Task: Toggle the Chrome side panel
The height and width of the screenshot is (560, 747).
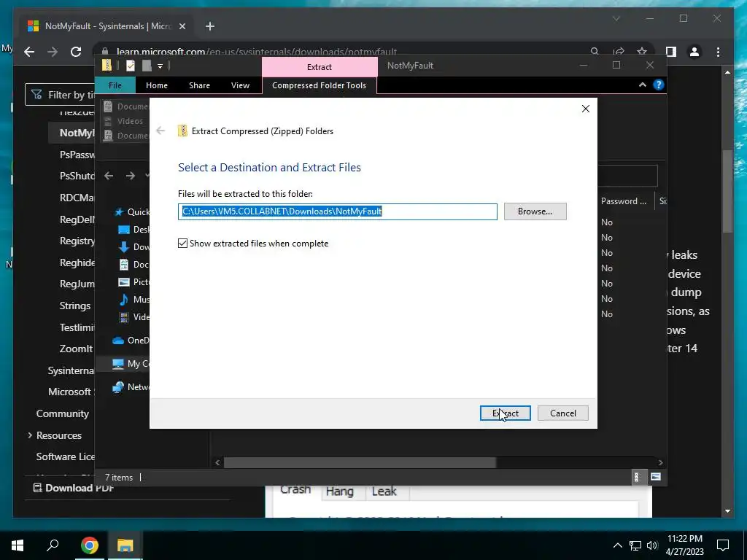Action: point(671,52)
